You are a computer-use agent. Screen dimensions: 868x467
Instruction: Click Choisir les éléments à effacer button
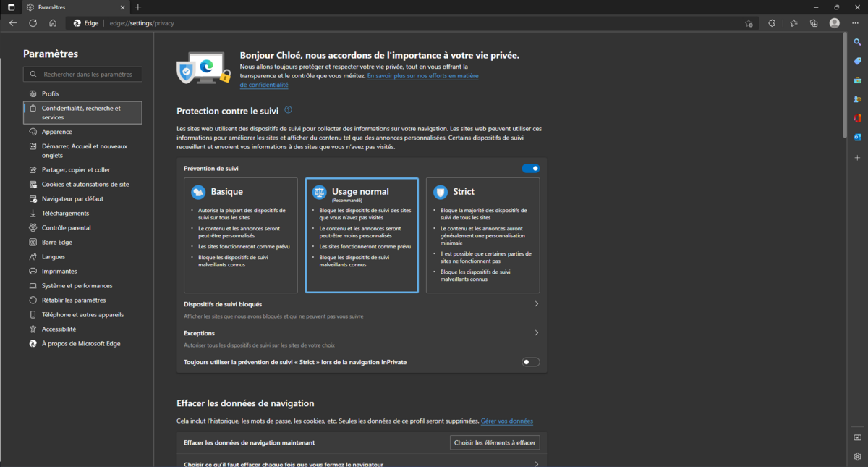[495, 442]
